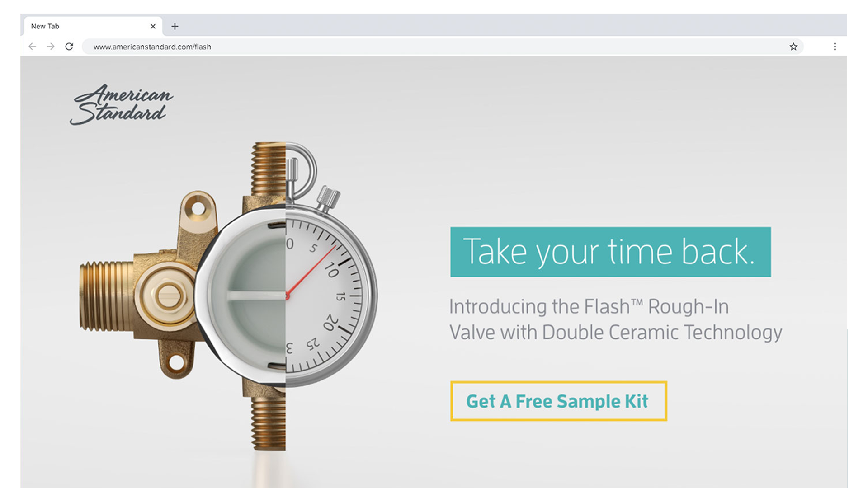The height and width of the screenshot is (488, 868).
Task: Click the browser back arrow
Action: coord(32,47)
